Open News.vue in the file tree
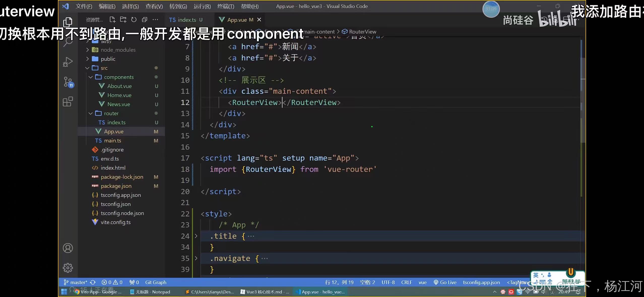Viewport: 644px width, 297px height. pos(122,104)
